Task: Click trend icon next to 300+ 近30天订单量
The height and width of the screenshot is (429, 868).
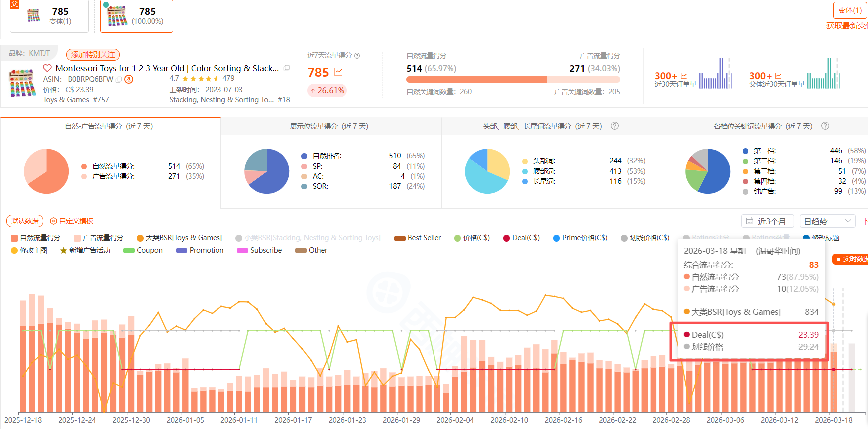Action: [684, 76]
